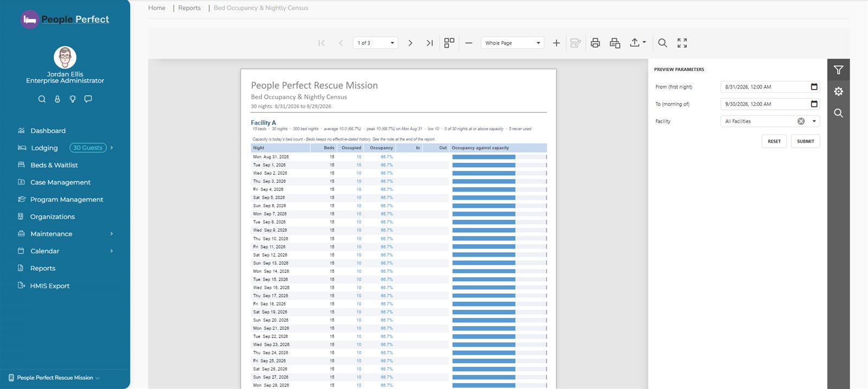This screenshot has height=389, width=868.
Task: Search text in the report
Action: (662, 43)
